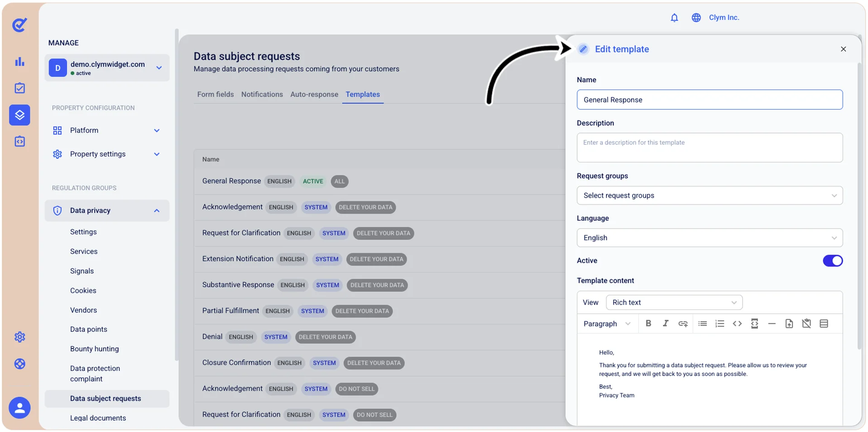Switch to the Auto-response tab
This screenshot has width=868, height=432.
pyautogui.click(x=314, y=94)
